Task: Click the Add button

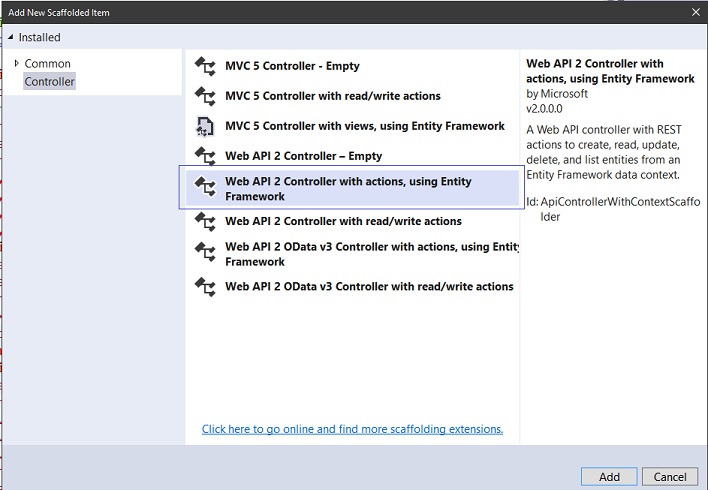Action: [609, 477]
